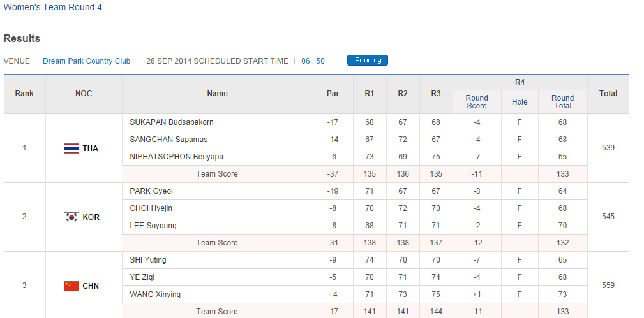Click the Rank column header
644x318 pixels.
(24, 94)
